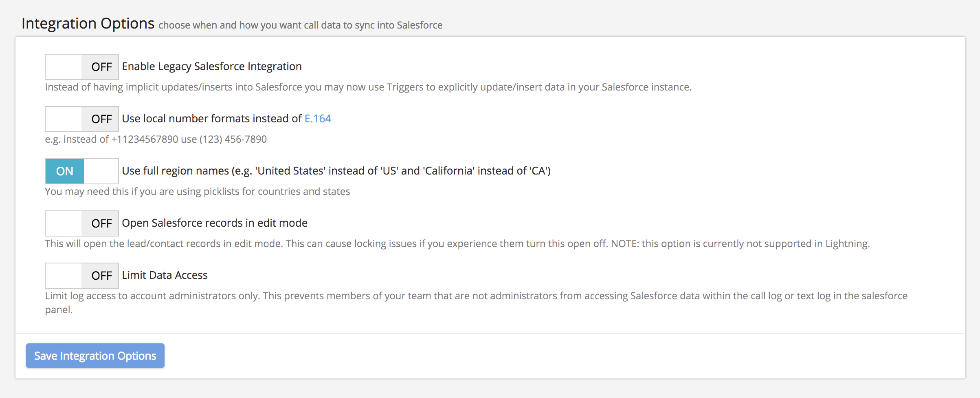Click the 'Integration Options' heading
Viewport: 980px width, 398px height.
point(88,24)
